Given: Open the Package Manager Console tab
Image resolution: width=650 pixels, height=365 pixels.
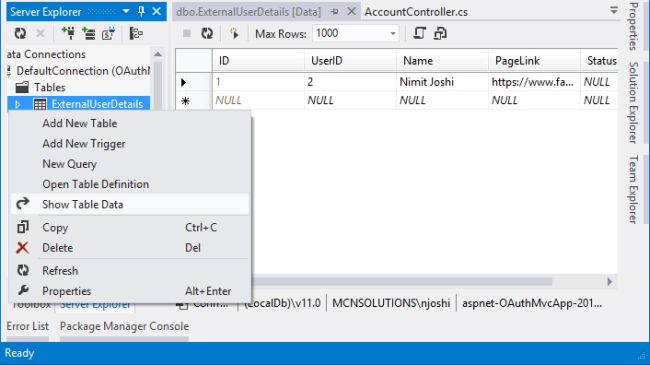Looking at the screenshot, I should 124,326.
